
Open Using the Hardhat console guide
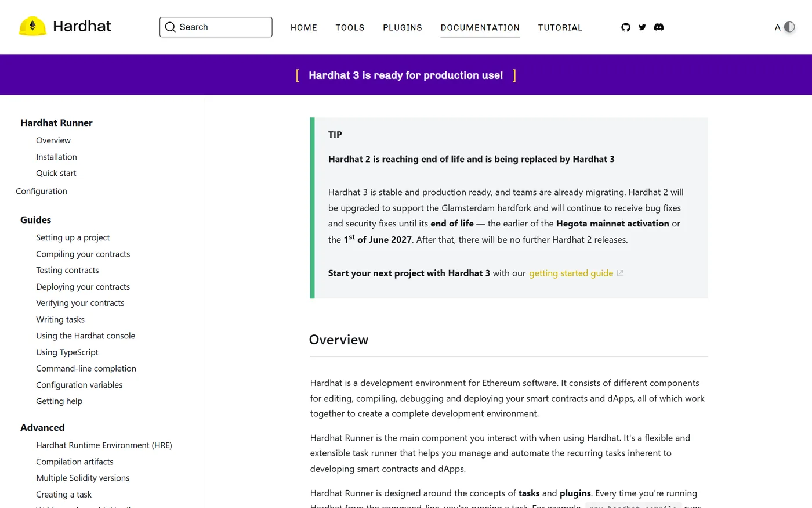pos(86,336)
